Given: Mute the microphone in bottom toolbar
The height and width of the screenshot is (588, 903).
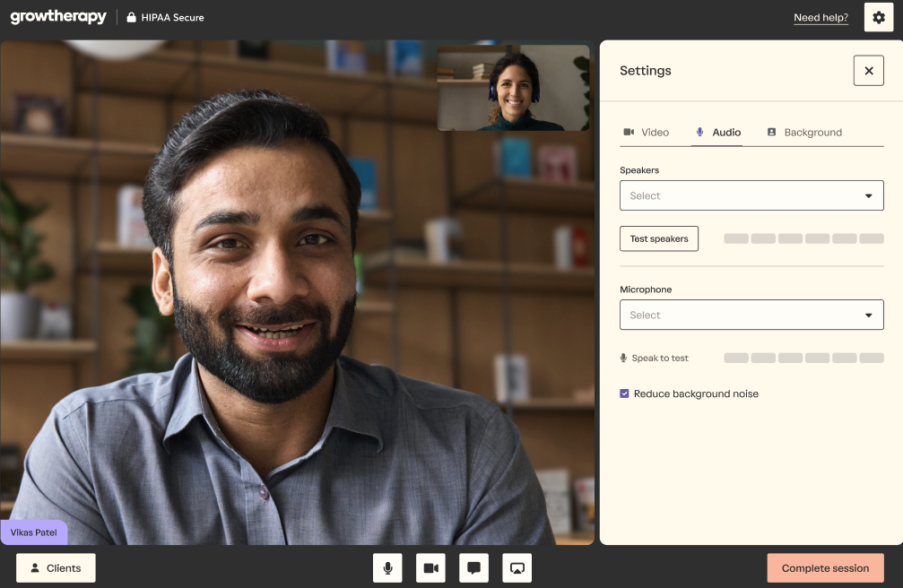Looking at the screenshot, I should pyautogui.click(x=387, y=568).
